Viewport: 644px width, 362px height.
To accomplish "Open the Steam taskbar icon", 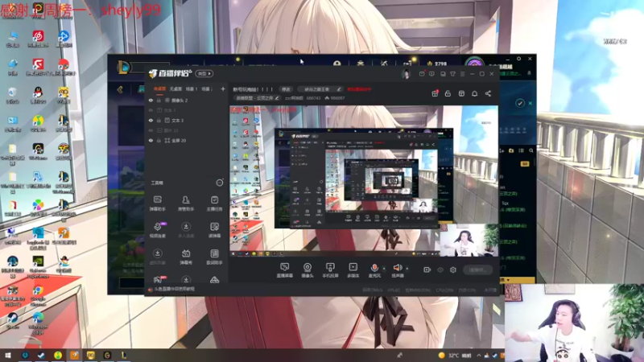I will [41, 355].
